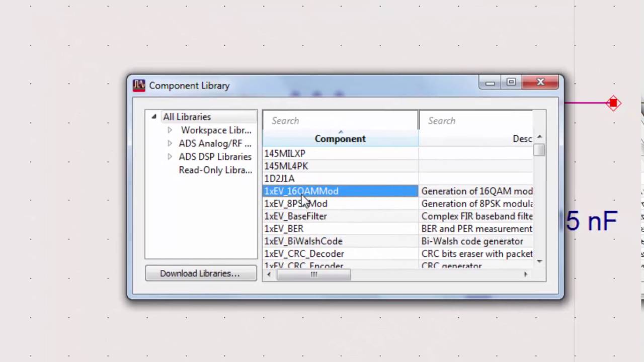Focus the Description search field

(476, 121)
